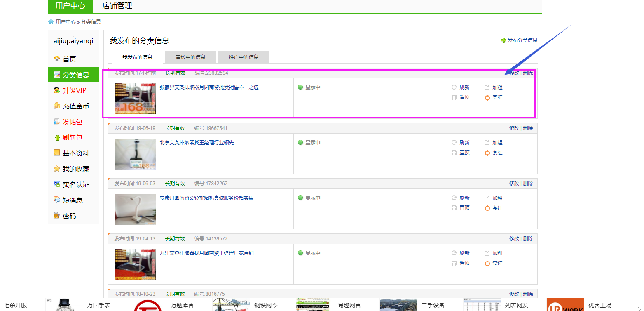Click the 升级VIP icon in sidebar

57,90
